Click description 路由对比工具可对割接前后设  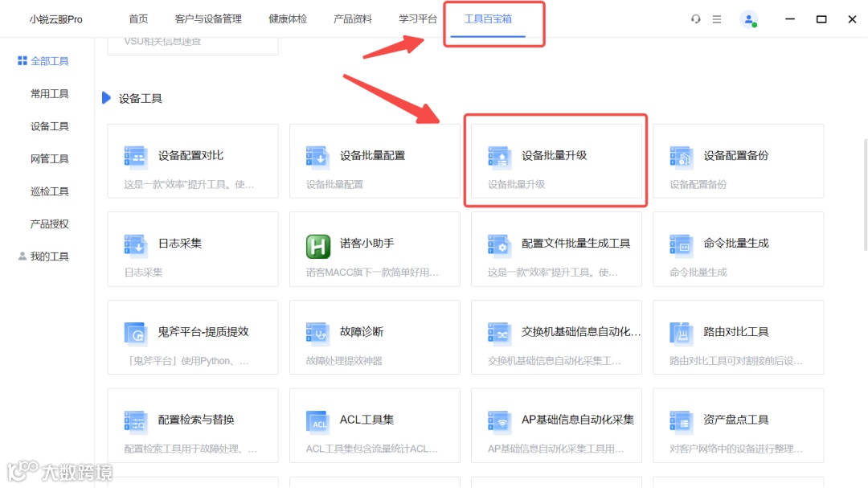pyautogui.click(x=736, y=361)
